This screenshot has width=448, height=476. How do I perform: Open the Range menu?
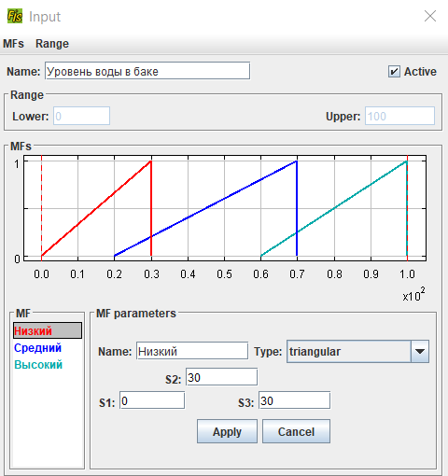tap(52, 44)
